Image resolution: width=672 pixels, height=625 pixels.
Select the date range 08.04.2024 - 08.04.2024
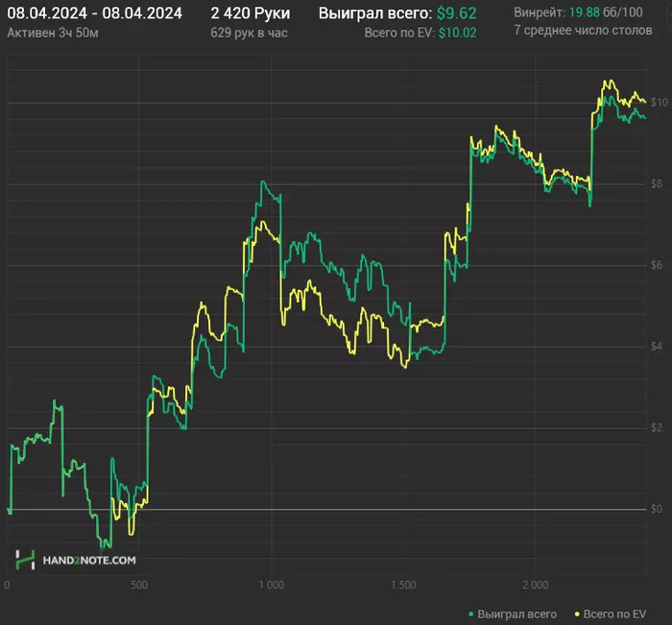tap(95, 13)
